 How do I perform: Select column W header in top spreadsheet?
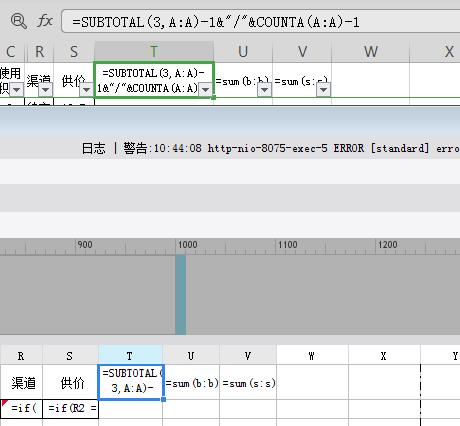point(371,52)
